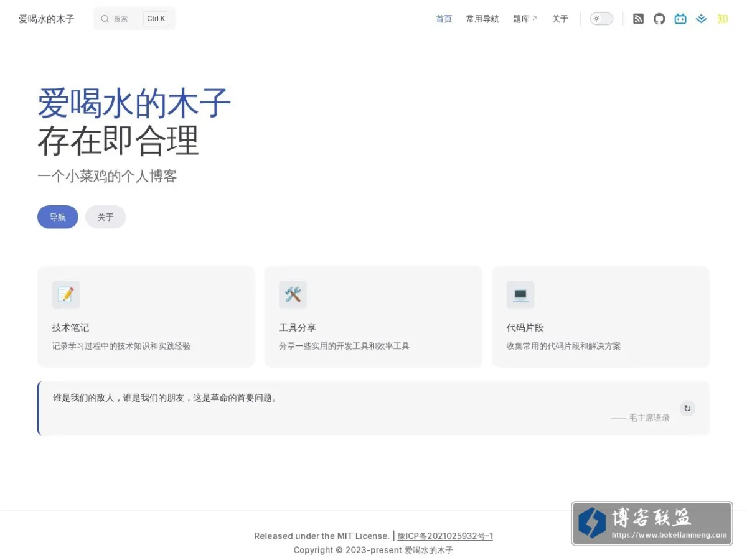This screenshot has height=560, width=747.
Task: Go to 首页 in the navbar
Action: pos(444,19)
